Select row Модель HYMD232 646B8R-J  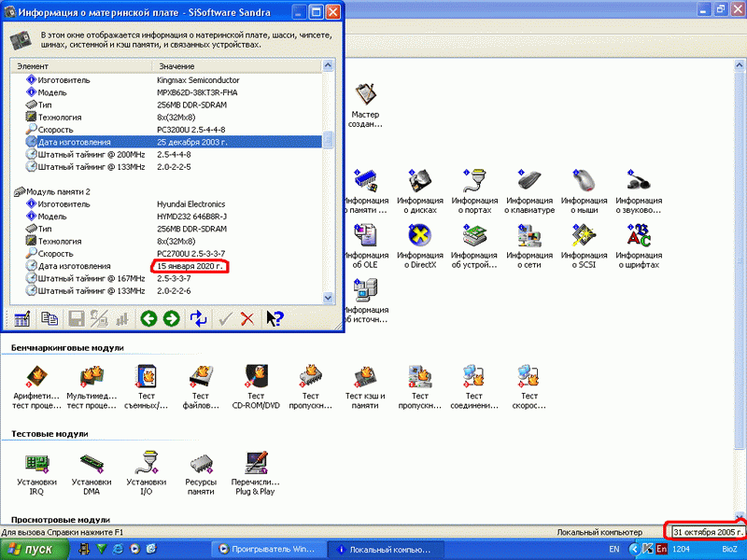[174, 217]
